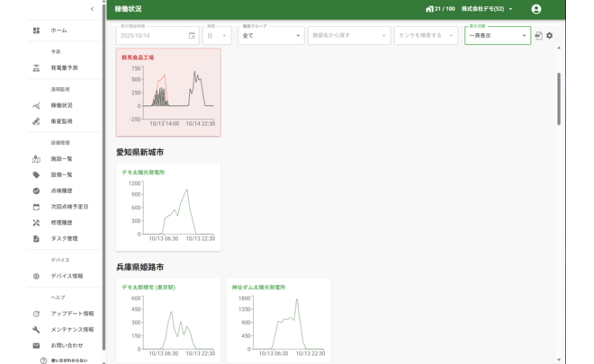Open settings with the gear icon

click(x=550, y=36)
